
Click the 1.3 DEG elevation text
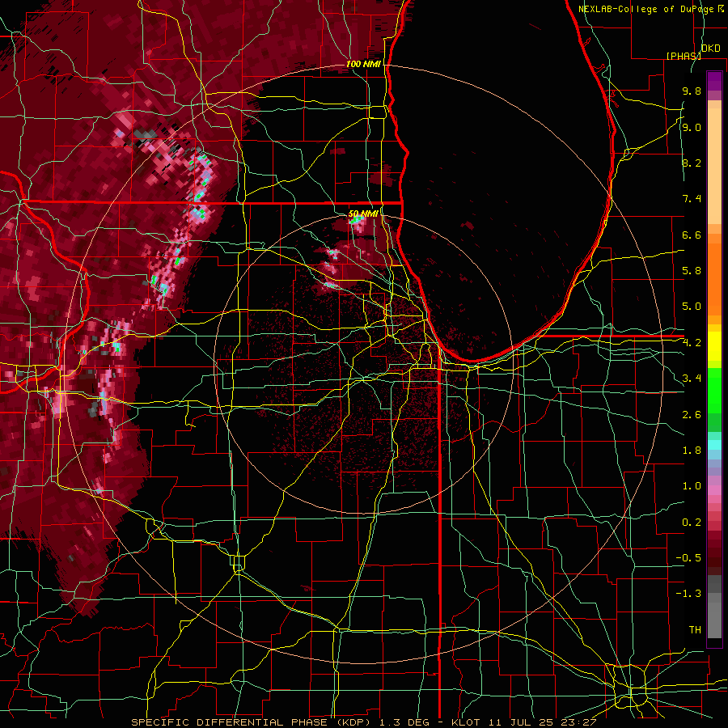(405, 722)
